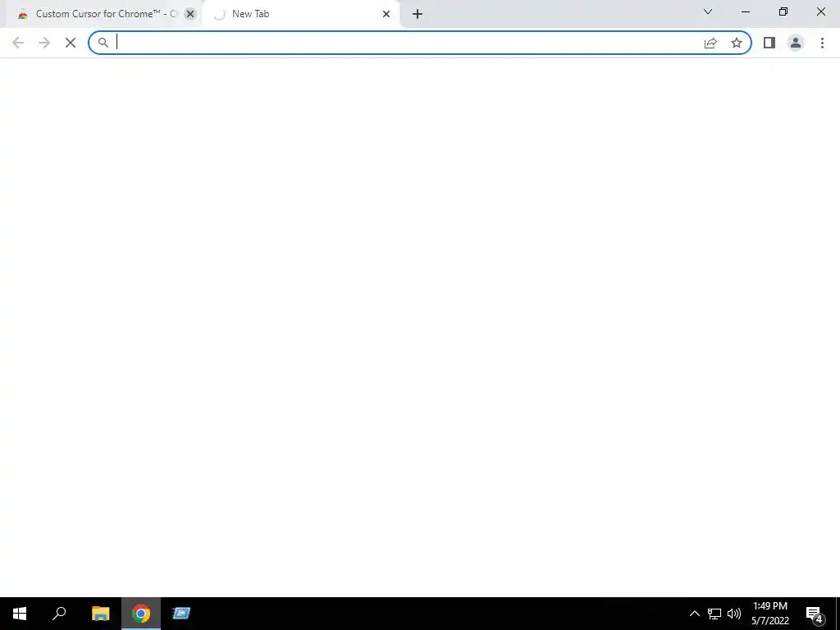The width and height of the screenshot is (840, 630).
Task: Open the Chrome profile avatar menu
Action: (x=796, y=43)
